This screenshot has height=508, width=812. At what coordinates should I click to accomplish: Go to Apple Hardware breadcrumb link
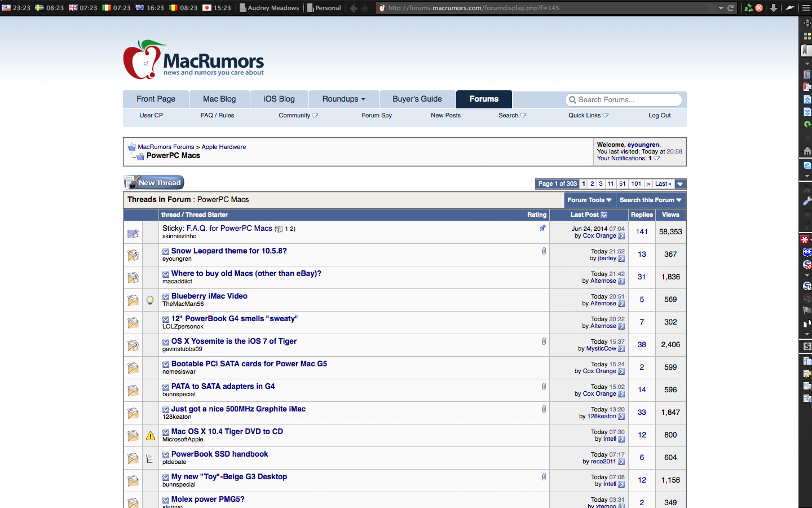pyautogui.click(x=224, y=147)
